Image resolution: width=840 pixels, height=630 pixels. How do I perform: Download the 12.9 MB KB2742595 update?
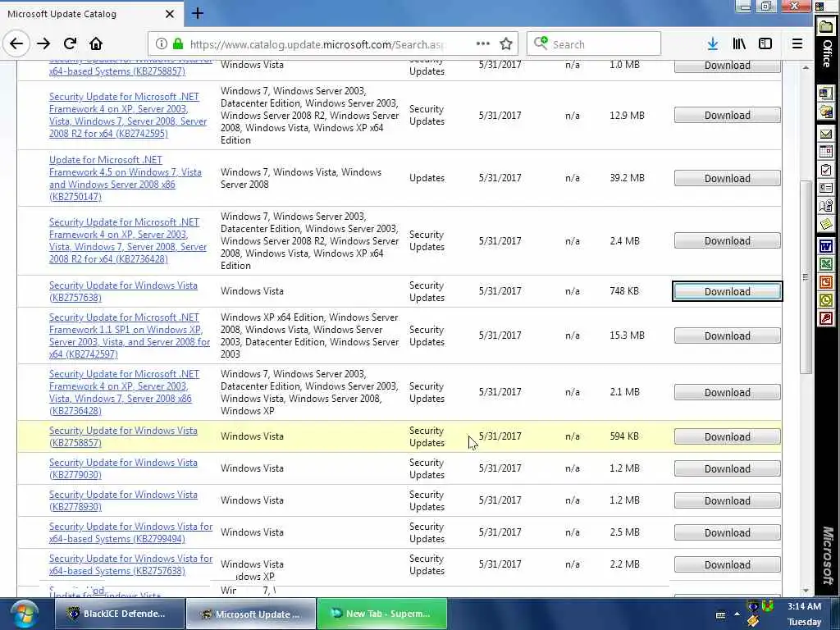(727, 115)
